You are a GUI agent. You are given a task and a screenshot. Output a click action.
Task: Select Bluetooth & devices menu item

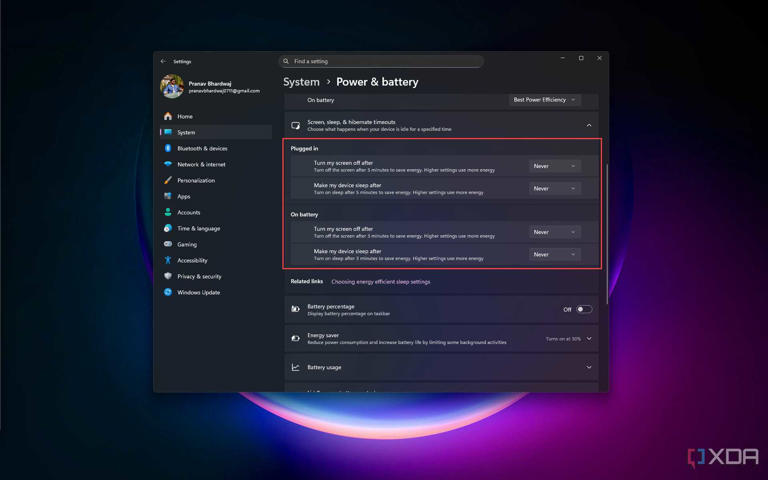point(216,148)
